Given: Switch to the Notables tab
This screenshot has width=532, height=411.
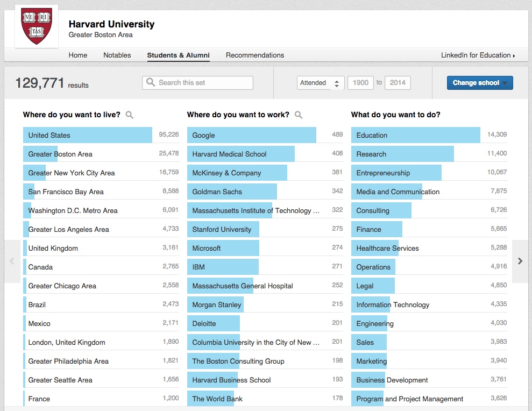Looking at the screenshot, I should tap(117, 55).
